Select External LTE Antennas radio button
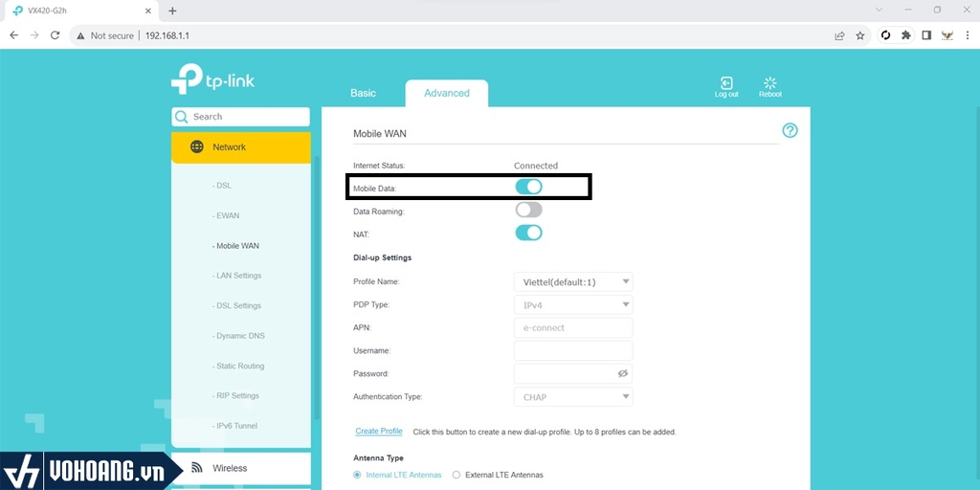The height and width of the screenshot is (490, 980). [457, 475]
